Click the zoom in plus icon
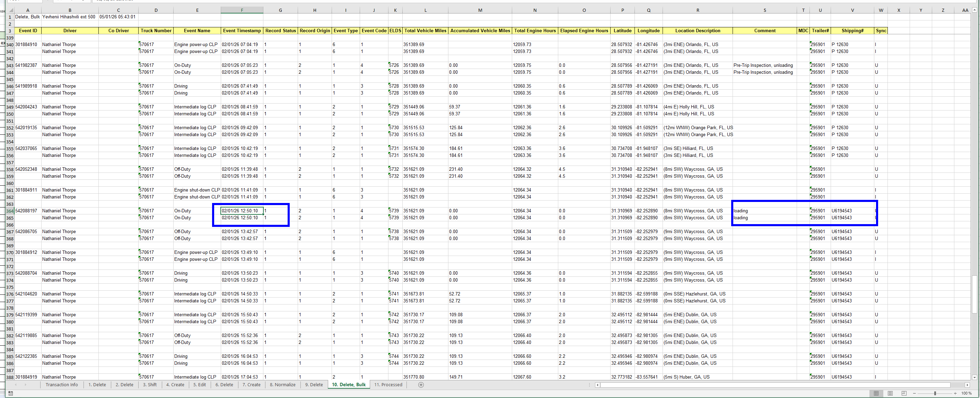 point(955,393)
